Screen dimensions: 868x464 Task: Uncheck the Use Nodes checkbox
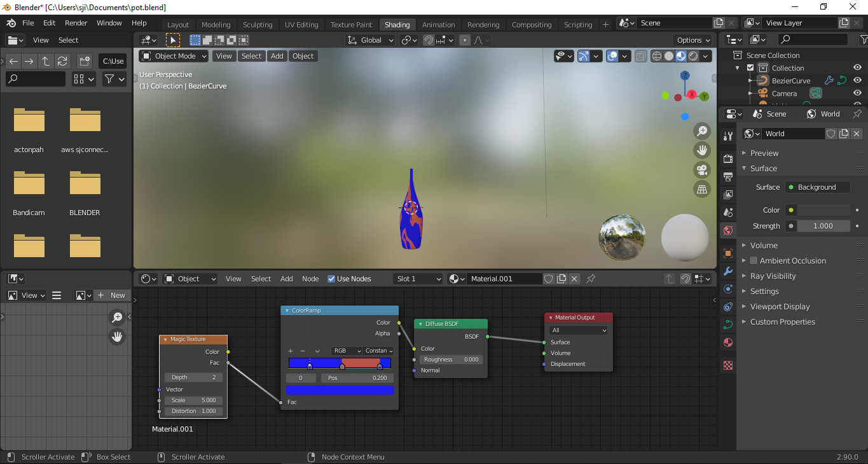(x=331, y=278)
